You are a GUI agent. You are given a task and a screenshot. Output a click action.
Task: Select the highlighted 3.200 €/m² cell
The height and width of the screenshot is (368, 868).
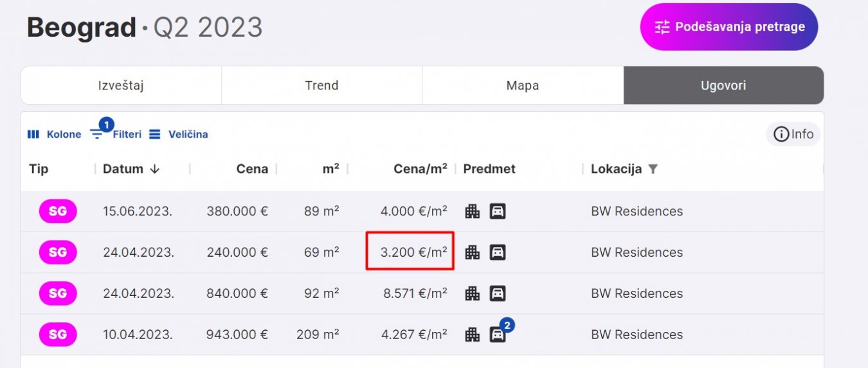(x=410, y=251)
